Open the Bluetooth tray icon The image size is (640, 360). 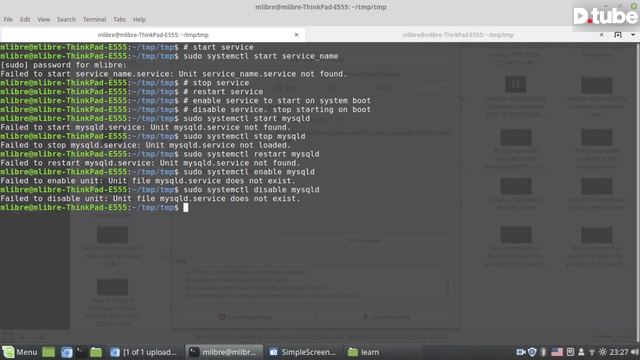(543, 352)
